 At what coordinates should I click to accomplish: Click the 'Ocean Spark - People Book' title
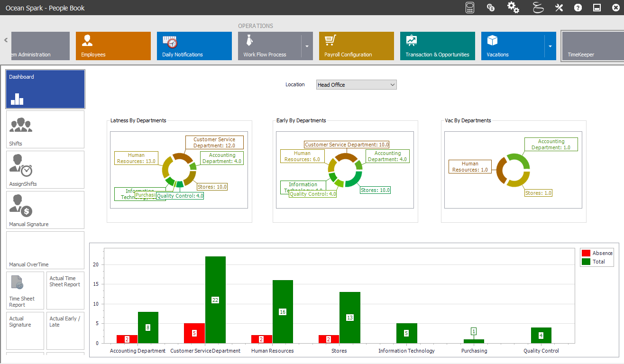click(x=45, y=8)
